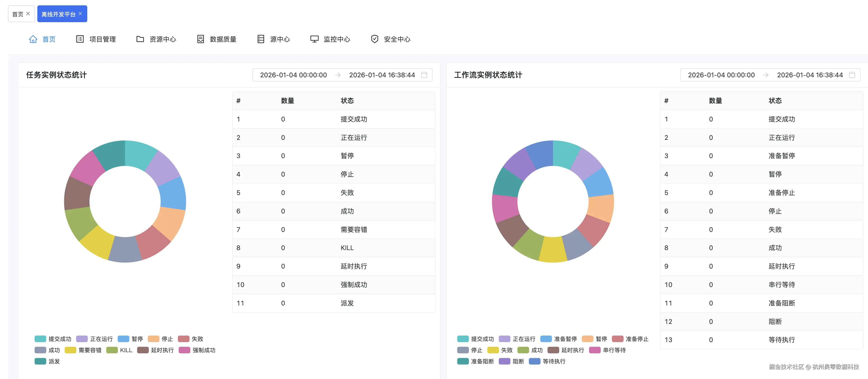Click the 资源中心 folder icon
This screenshot has width=868, height=379.
pos(140,39)
